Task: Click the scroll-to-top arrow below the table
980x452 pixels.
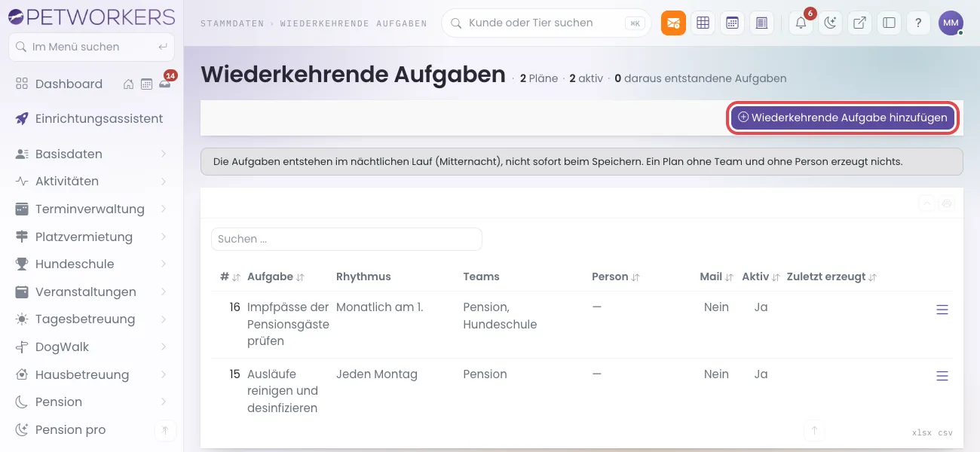Action: (x=814, y=431)
